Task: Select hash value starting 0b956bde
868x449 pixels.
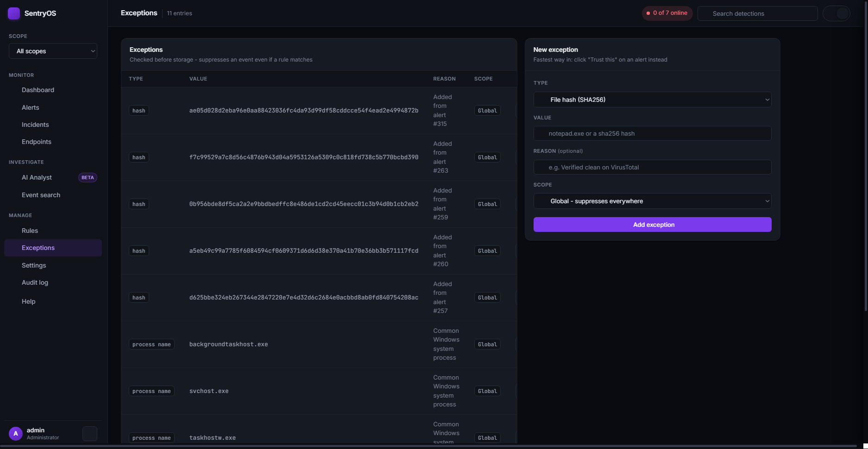Action: coord(304,204)
